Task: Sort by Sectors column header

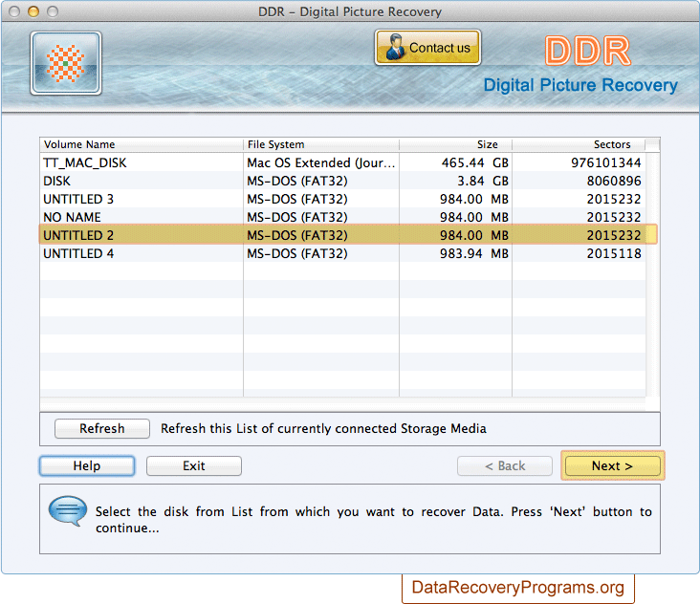Action: coord(579,144)
